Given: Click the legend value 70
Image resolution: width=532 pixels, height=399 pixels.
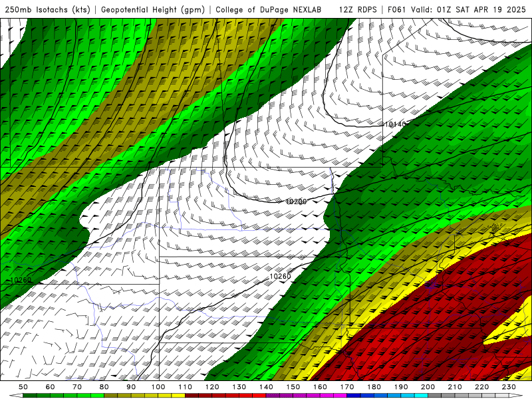Looking at the screenshot, I should (77, 387).
